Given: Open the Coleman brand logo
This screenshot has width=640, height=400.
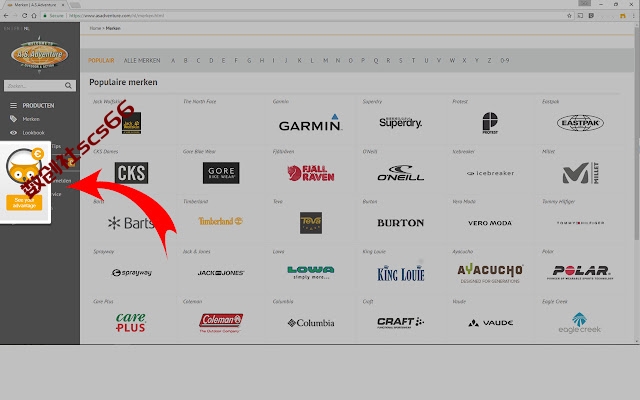Looking at the screenshot, I should (221, 323).
